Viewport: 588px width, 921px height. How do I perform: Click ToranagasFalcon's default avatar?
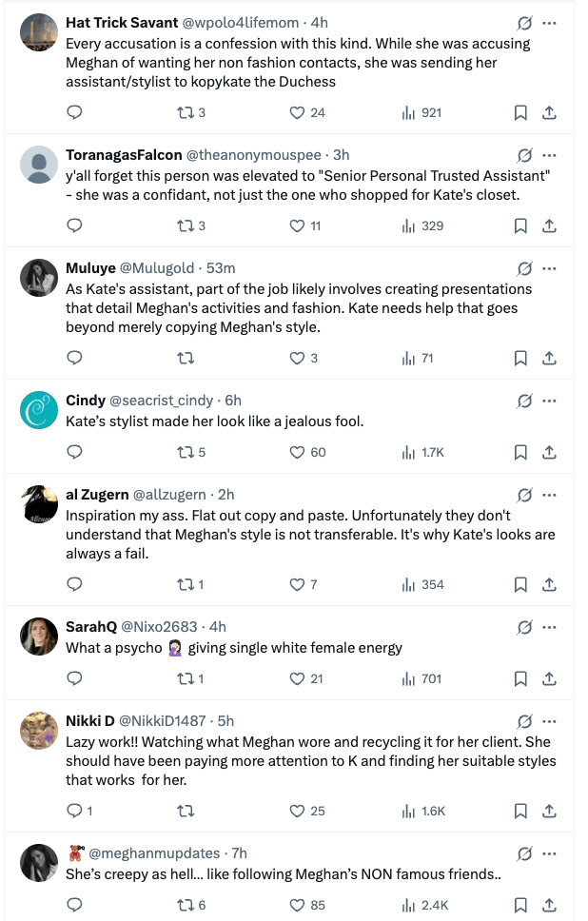(x=39, y=165)
